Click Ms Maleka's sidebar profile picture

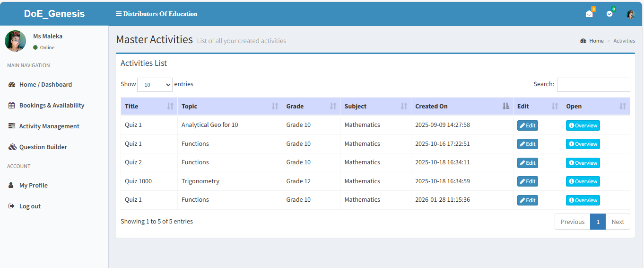coord(15,41)
